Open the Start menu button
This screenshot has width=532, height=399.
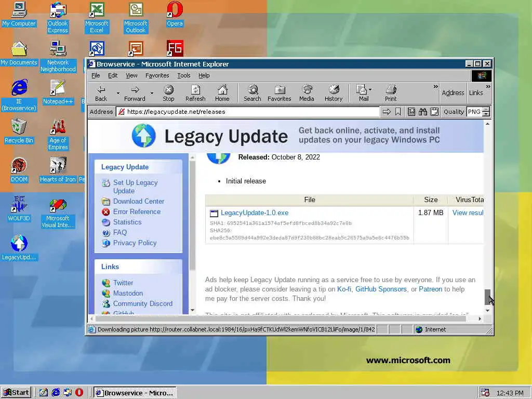click(x=16, y=393)
